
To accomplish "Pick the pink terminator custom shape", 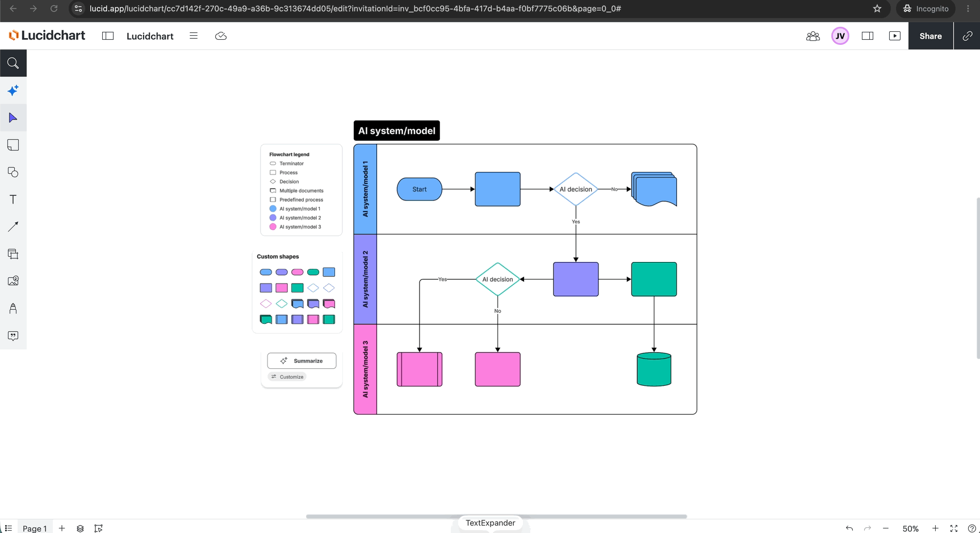I will point(297,272).
